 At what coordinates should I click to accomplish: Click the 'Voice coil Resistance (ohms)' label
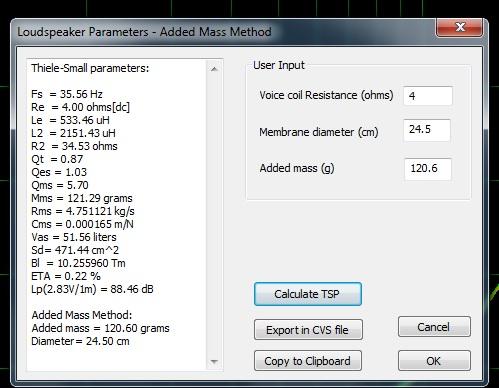click(x=326, y=95)
